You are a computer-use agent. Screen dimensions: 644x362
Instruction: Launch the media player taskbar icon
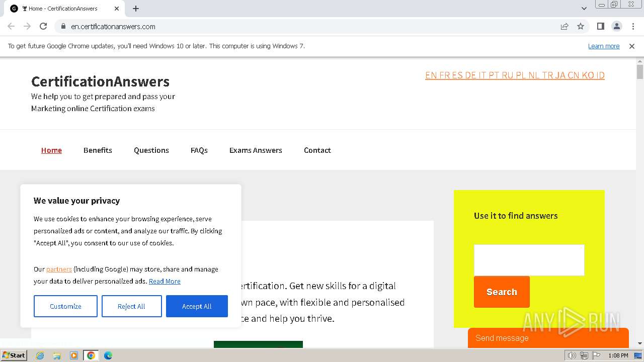click(74, 355)
